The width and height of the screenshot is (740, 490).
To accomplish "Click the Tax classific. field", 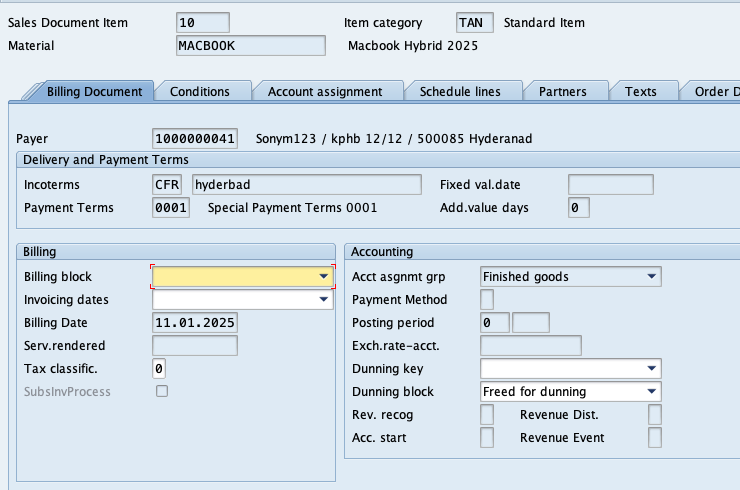I will pyautogui.click(x=159, y=368).
